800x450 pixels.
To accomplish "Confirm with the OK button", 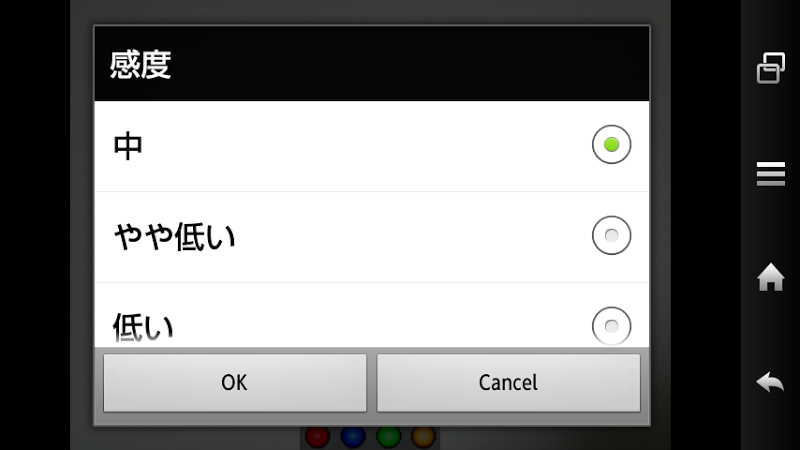I will [235, 383].
